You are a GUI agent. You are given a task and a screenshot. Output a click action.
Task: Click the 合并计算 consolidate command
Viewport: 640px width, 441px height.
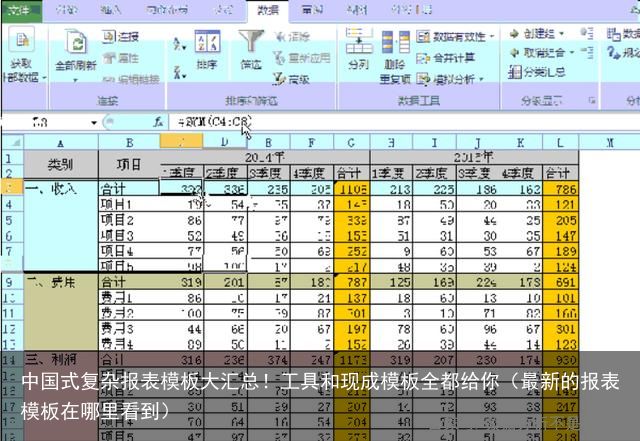pyautogui.click(x=446, y=58)
